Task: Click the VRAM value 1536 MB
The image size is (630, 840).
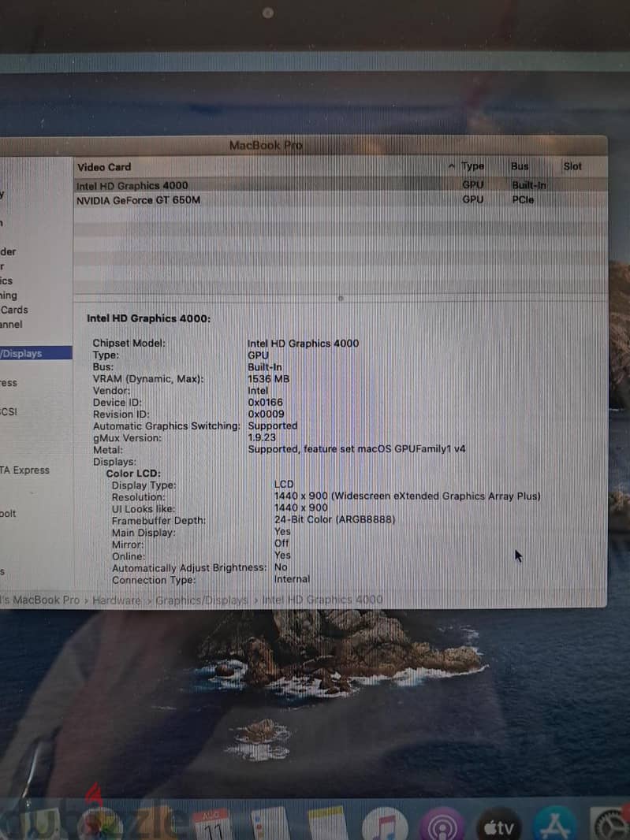Action: point(268,379)
